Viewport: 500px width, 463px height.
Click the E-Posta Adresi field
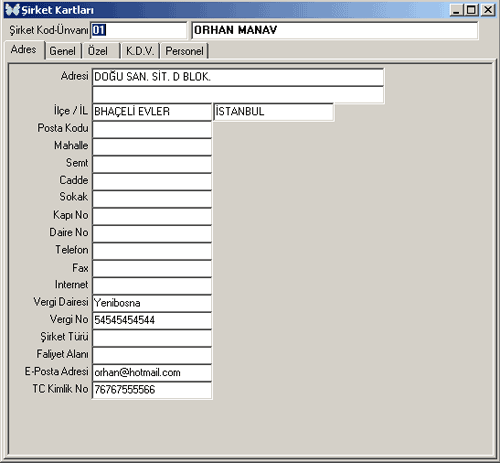click(x=152, y=372)
